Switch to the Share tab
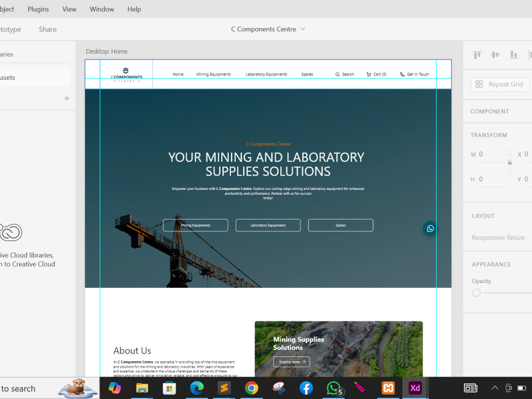The height and width of the screenshot is (399, 532). point(47,29)
